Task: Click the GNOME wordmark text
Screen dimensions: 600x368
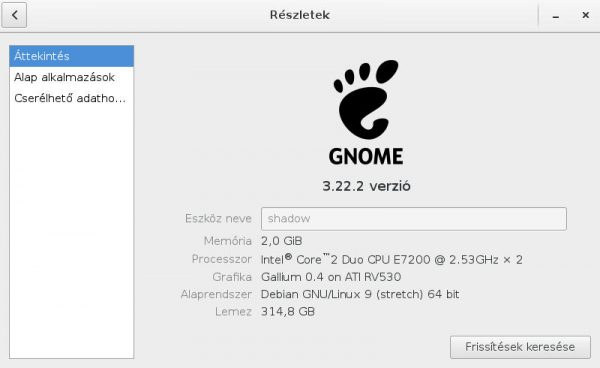Action: pyautogui.click(x=366, y=156)
